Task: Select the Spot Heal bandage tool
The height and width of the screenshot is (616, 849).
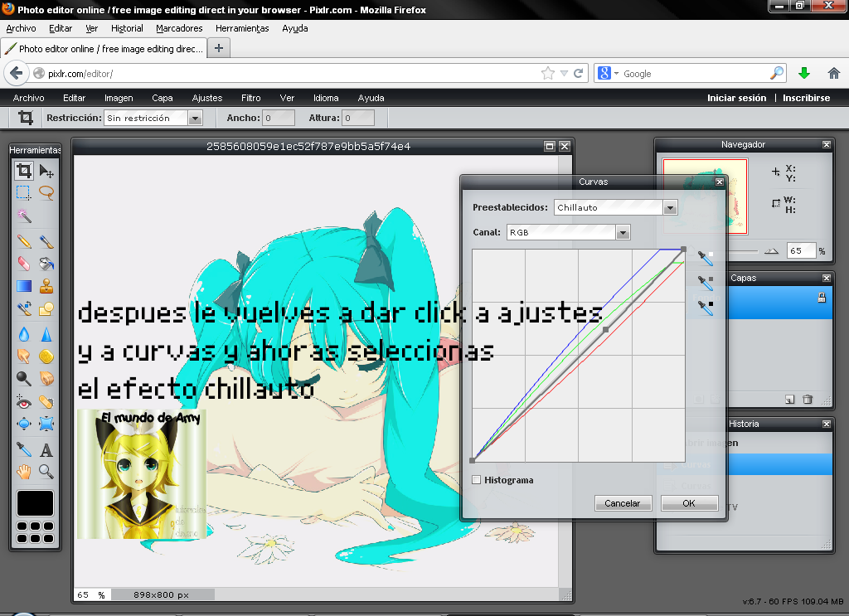Action: click(46, 401)
